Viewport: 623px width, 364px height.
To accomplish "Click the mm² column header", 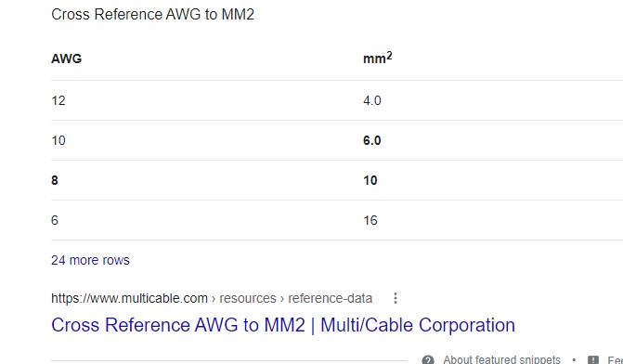I will [x=378, y=58].
